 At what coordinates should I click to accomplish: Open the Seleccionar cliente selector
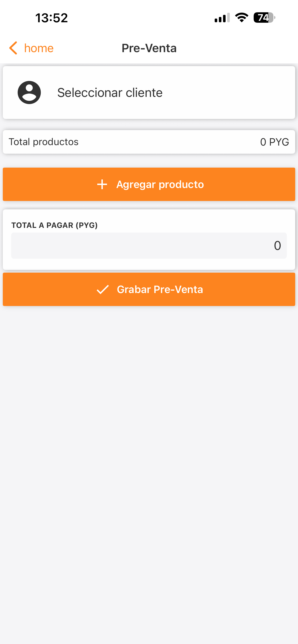[x=149, y=92]
